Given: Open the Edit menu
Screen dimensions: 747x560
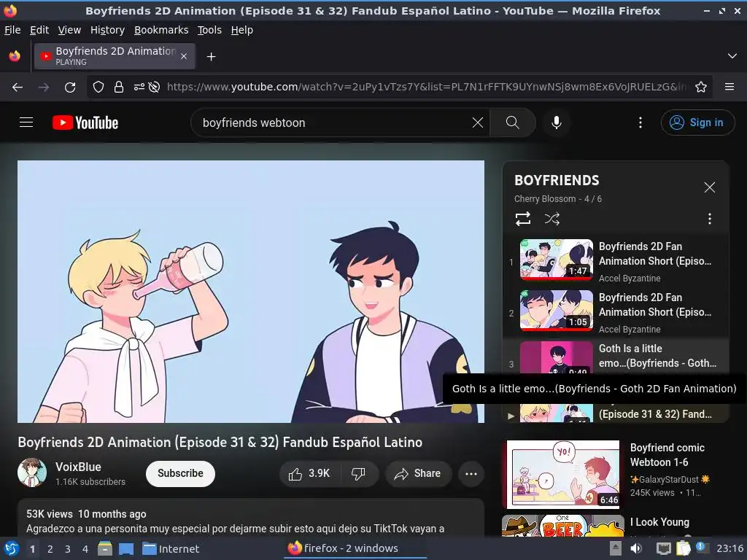Looking at the screenshot, I should point(39,30).
